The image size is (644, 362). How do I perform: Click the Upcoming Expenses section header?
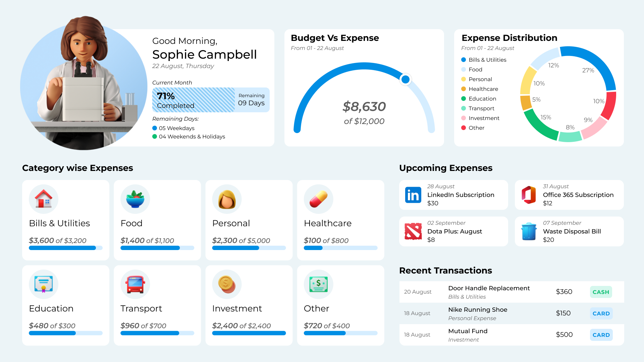click(446, 168)
